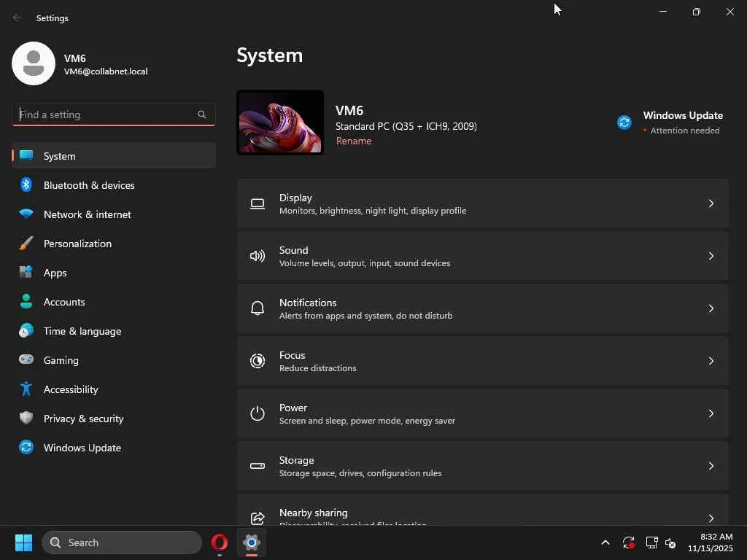
Task: Click the user profile avatar
Action: (34, 63)
